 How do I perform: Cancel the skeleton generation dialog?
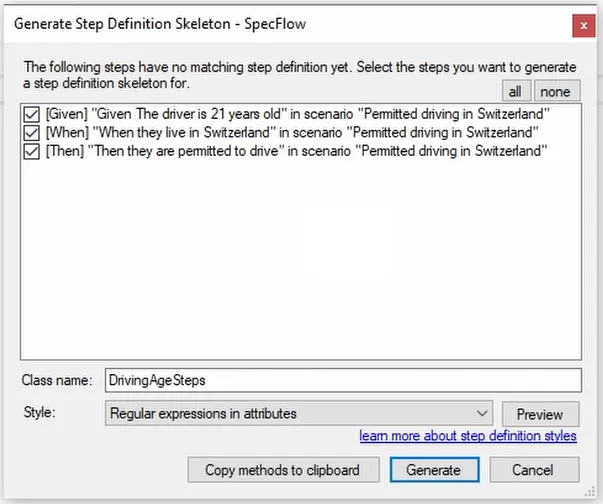(534, 470)
